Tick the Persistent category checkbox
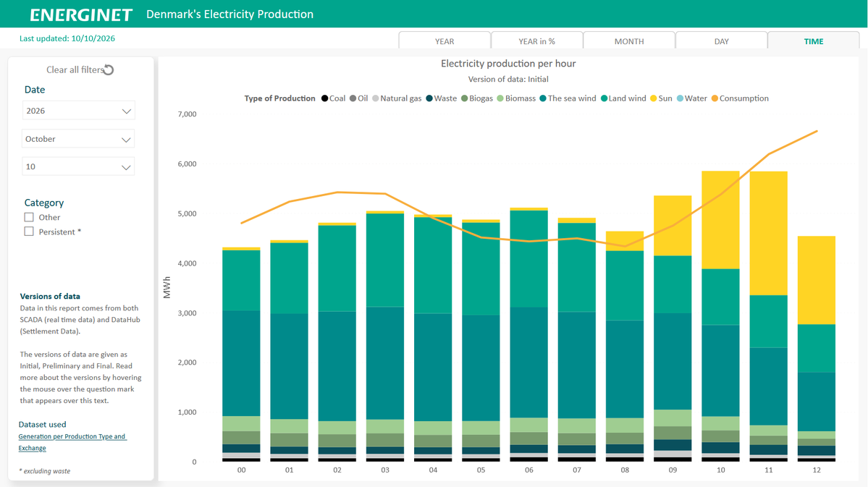Viewport: 868px width, 487px height. [x=29, y=232]
